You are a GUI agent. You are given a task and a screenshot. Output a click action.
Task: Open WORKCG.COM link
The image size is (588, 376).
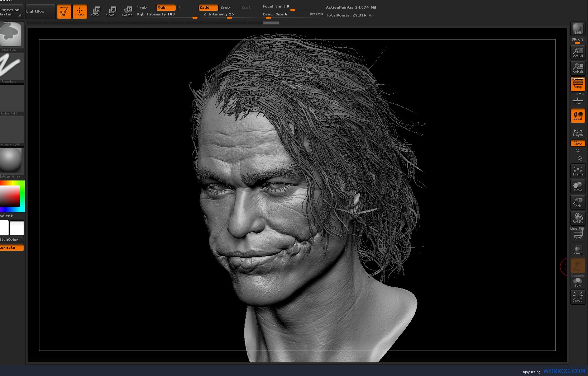[x=564, y=371]
